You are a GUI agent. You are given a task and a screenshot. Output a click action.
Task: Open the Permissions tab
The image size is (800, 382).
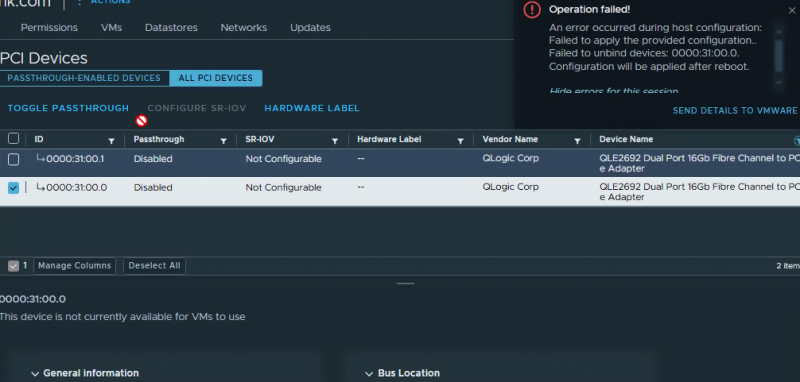pos(49,28)
